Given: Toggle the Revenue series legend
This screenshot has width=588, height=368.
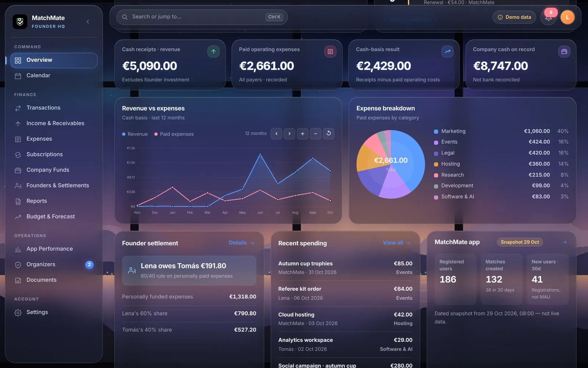Looking at the screenshot, I should [x=135, y=134].
